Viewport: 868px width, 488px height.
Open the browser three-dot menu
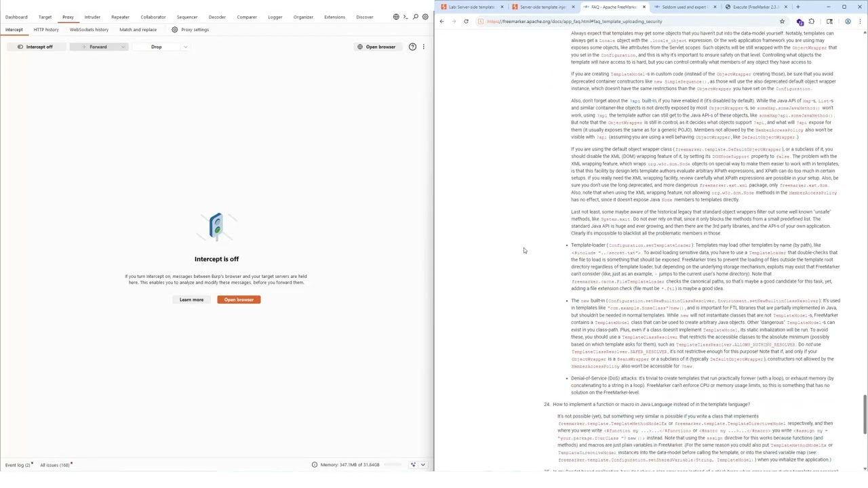tap(859, 22)
